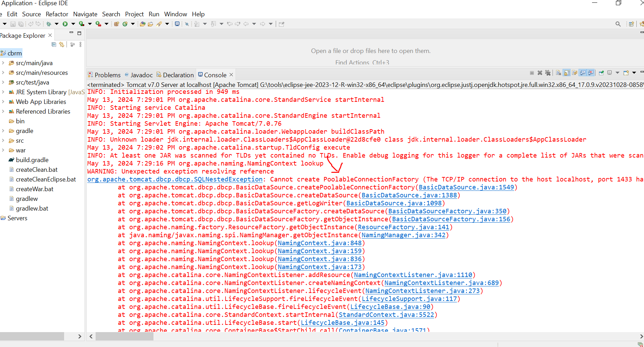
Task: Open a Terminal via monitor icon
Action: coord(177,24)
